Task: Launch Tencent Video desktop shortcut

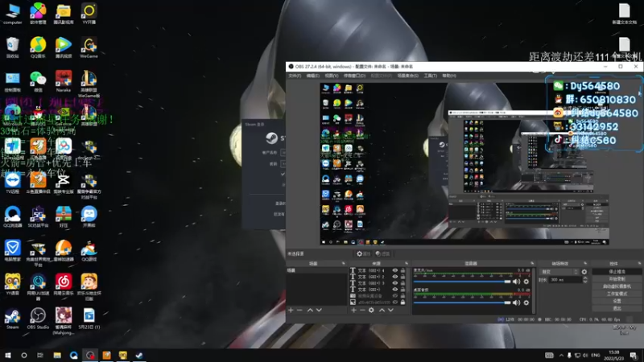Action: [x=64, y=47]
